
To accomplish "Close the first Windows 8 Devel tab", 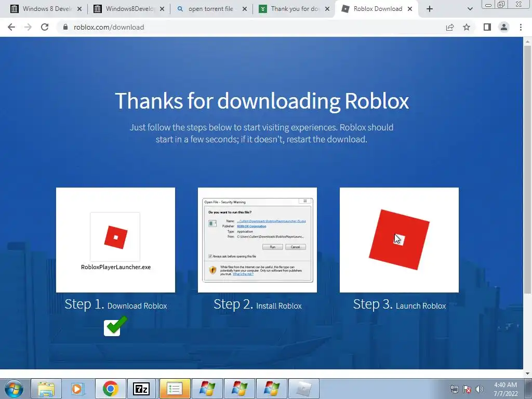I will click(x=79, y=9).
